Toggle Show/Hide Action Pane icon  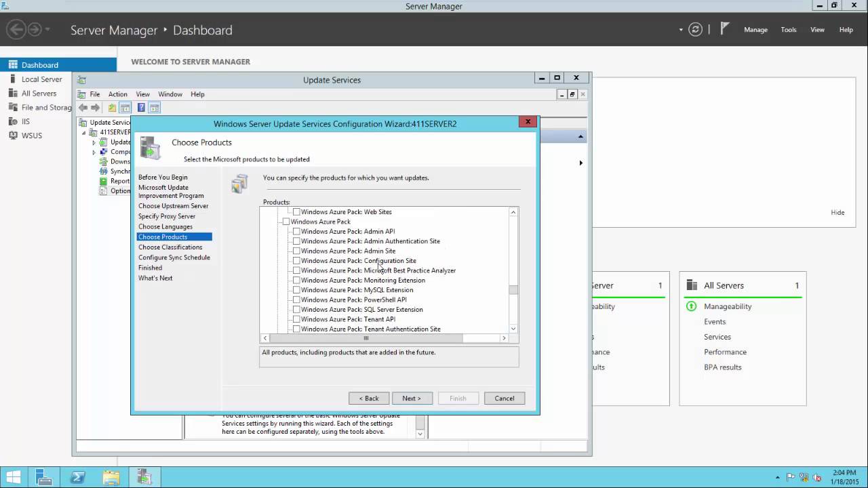click(154, 108)
